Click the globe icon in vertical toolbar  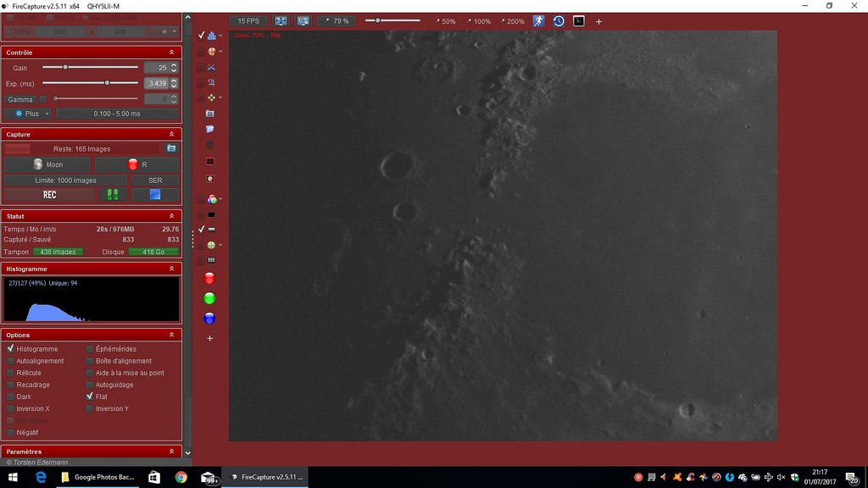click(211, 52)
